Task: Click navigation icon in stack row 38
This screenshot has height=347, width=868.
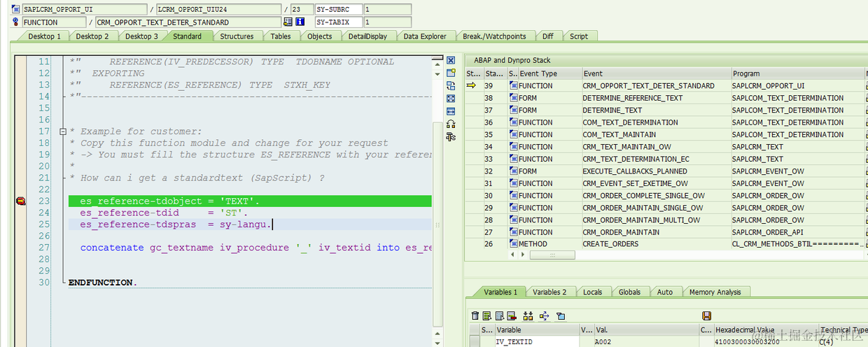Action: coord(513,98)
